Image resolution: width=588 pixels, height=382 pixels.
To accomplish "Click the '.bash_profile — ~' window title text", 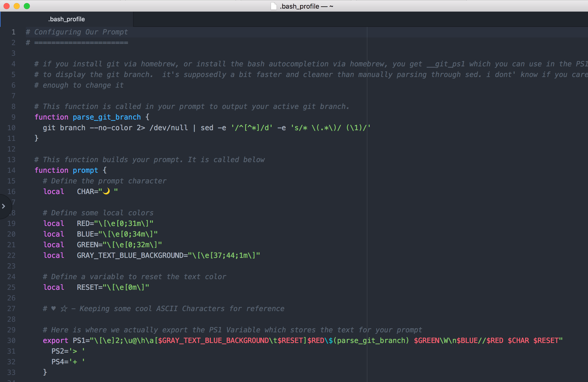I will pos(306,6).
